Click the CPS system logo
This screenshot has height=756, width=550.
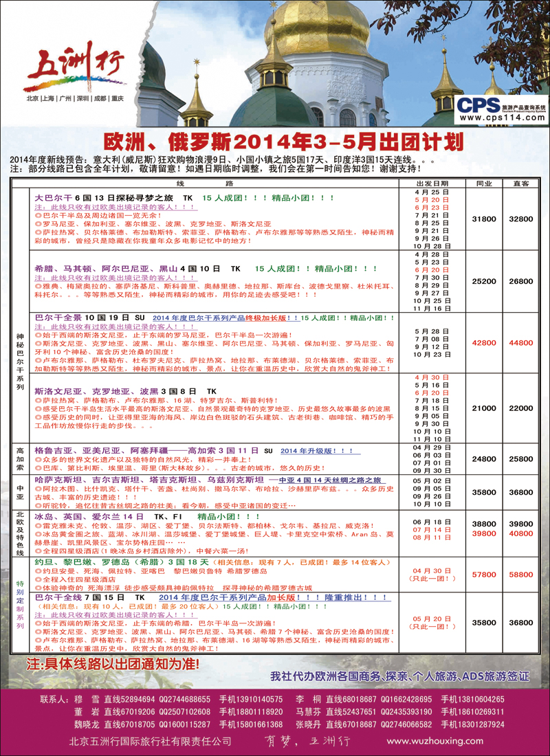point(478,105)
